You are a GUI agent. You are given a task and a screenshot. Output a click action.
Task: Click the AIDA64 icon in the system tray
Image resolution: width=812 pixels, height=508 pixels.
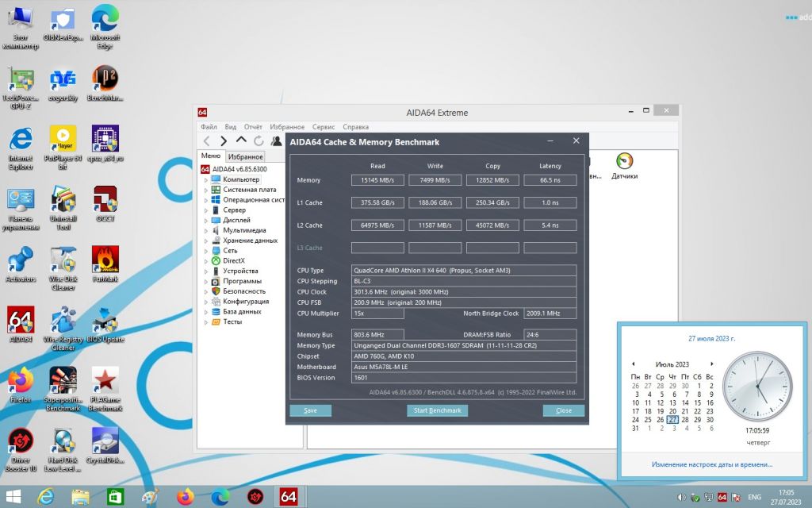[x=722, y=497]
